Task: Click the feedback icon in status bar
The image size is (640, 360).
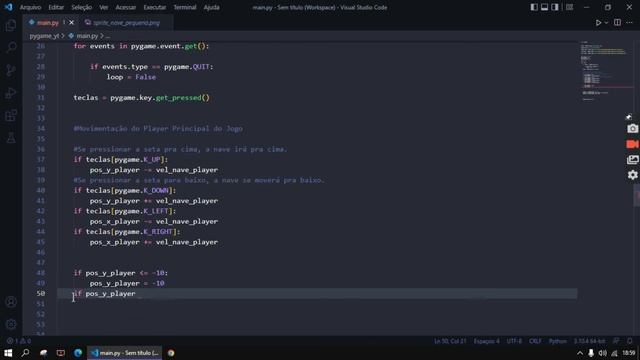Action: 616,341
